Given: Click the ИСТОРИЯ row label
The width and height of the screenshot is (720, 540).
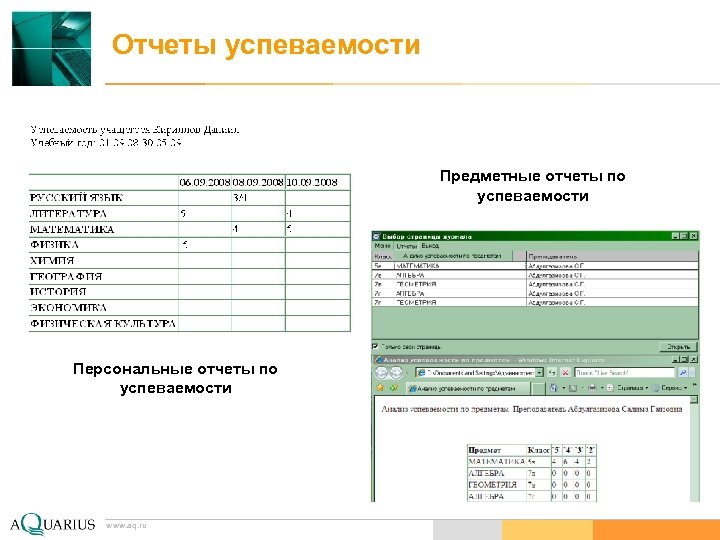Looking at the screenshot, I should (58, 292).
